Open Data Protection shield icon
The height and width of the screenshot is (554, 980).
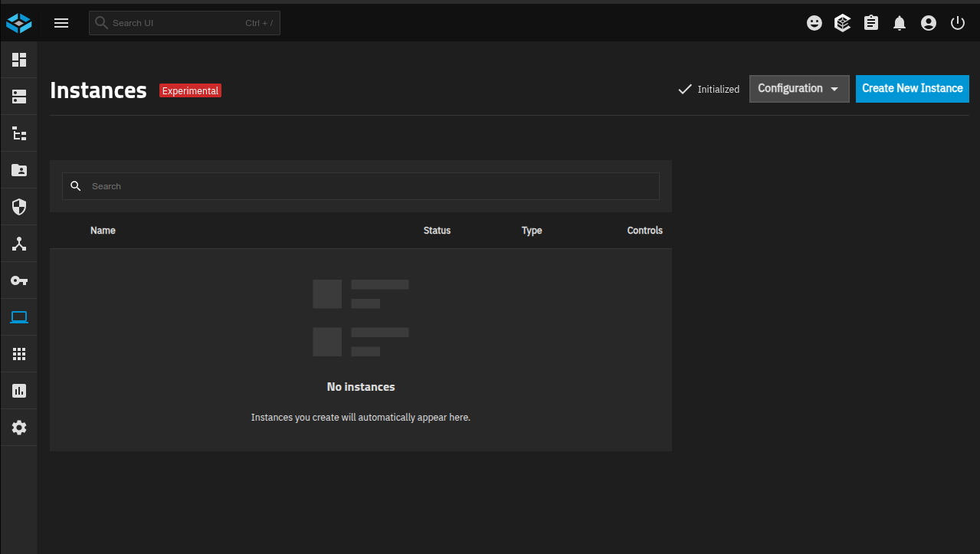[x=19, y=207]
